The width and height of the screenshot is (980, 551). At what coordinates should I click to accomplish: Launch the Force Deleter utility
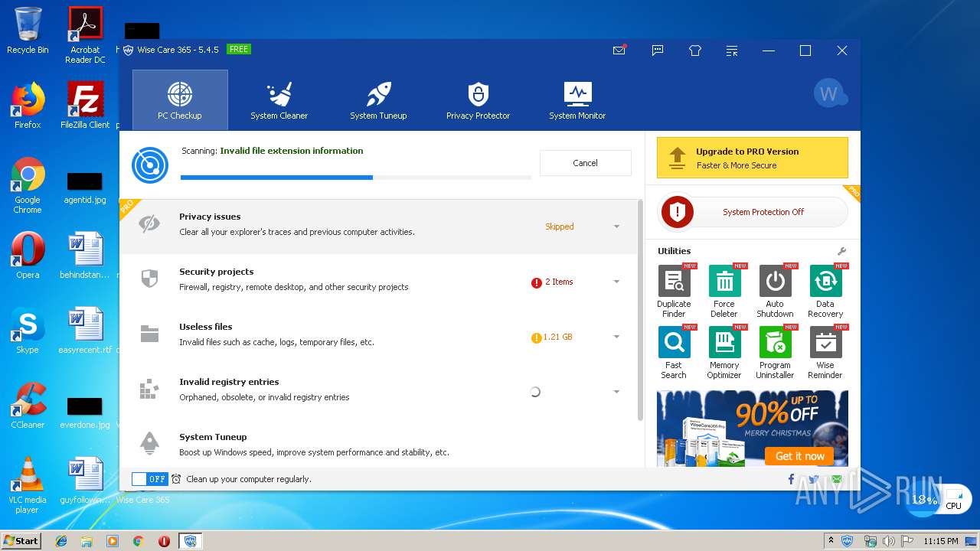coord(724,292)
